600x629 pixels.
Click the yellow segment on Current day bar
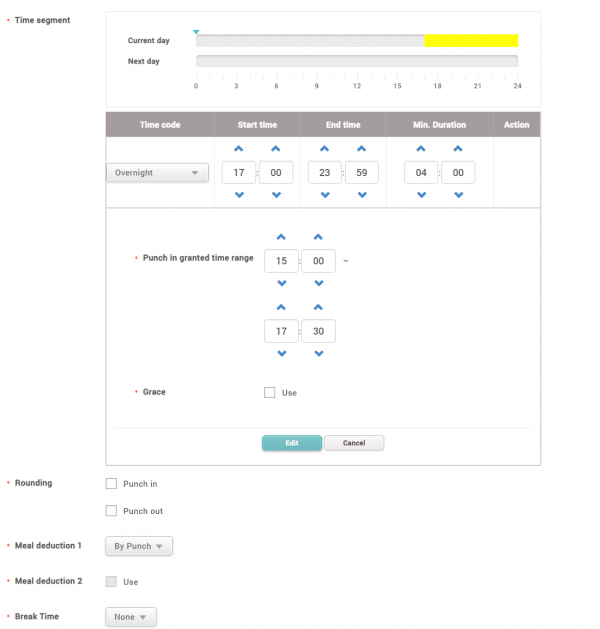471,41
